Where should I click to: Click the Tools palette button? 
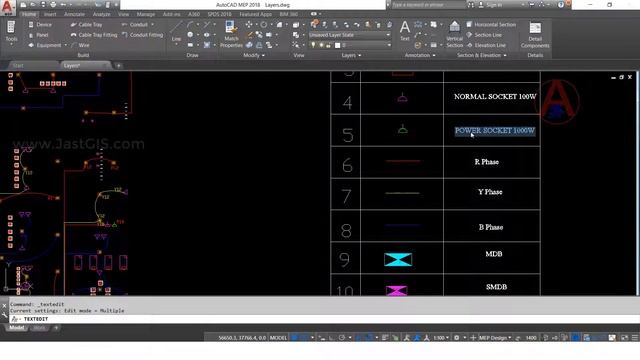[x=11, y=32]
